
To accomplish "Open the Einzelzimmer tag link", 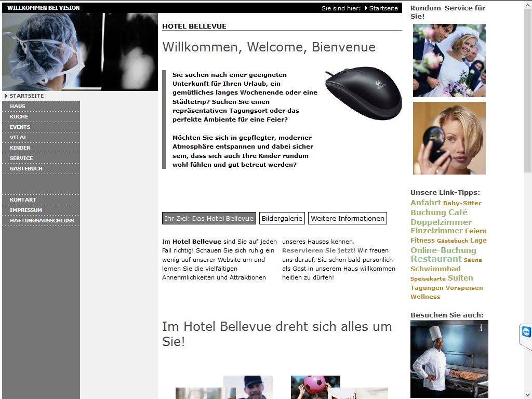I will point(436,231).
